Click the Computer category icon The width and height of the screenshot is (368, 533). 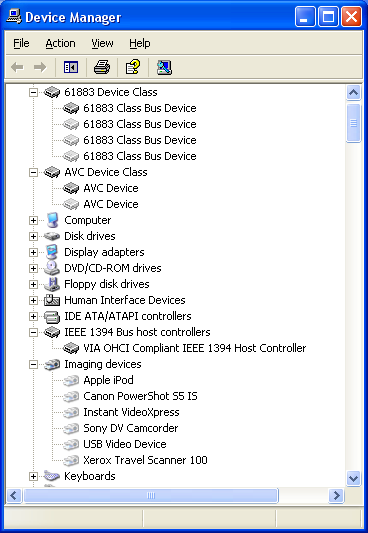coord(52,220)
